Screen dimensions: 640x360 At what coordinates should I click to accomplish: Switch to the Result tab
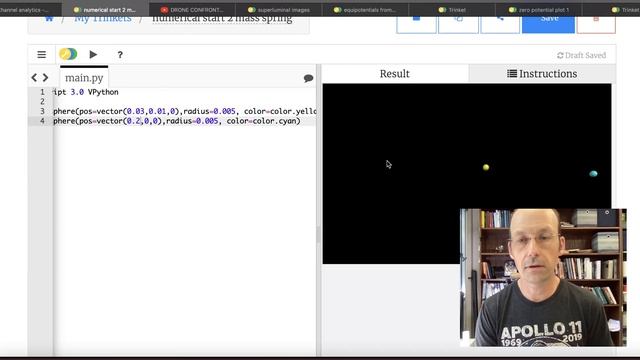(x=395, y=74)
